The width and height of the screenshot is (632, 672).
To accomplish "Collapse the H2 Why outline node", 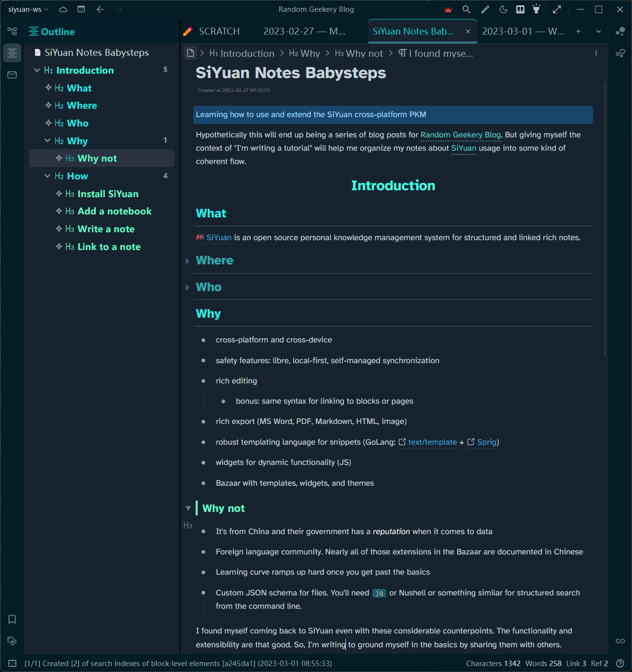I will pyautogui.click(x=47, y=141).
